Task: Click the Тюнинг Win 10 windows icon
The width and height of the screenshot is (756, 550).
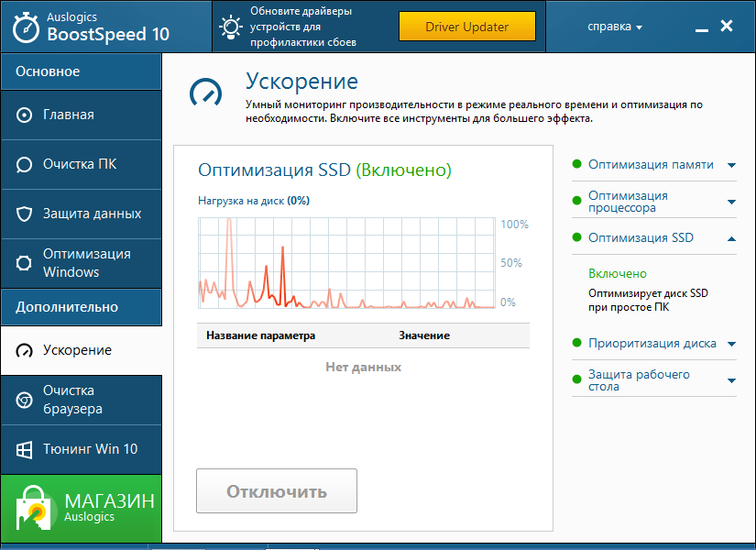Action: pos(24,450)
